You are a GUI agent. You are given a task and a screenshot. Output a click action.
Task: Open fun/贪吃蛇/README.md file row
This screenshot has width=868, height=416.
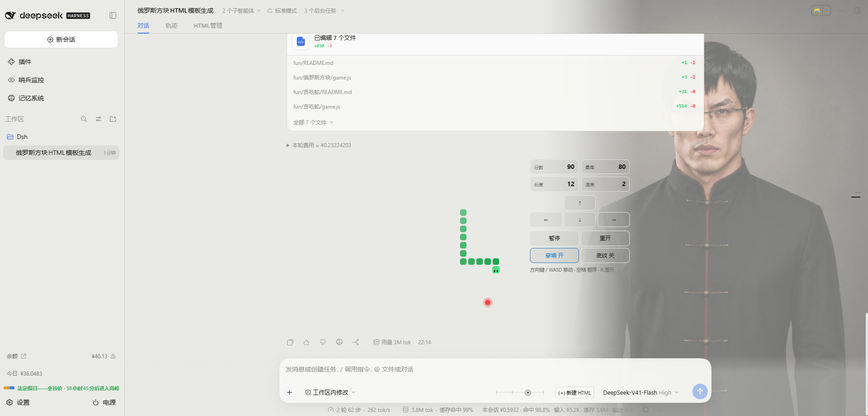click(495, 92)
